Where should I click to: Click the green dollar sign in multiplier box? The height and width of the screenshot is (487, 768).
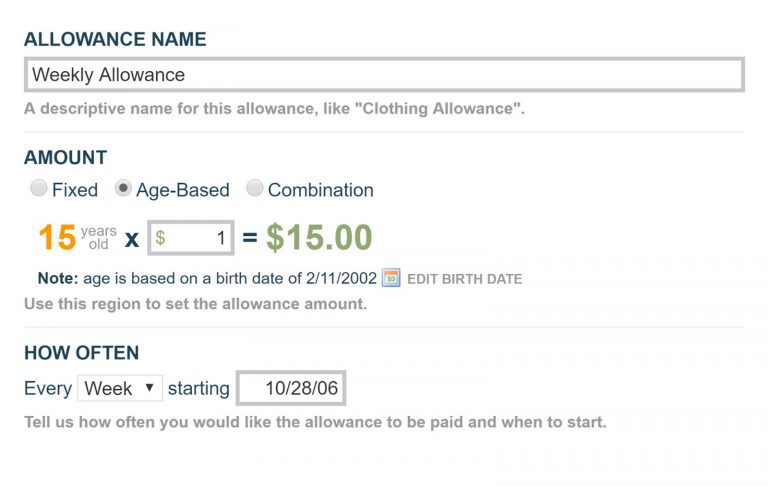pos(160,238)
